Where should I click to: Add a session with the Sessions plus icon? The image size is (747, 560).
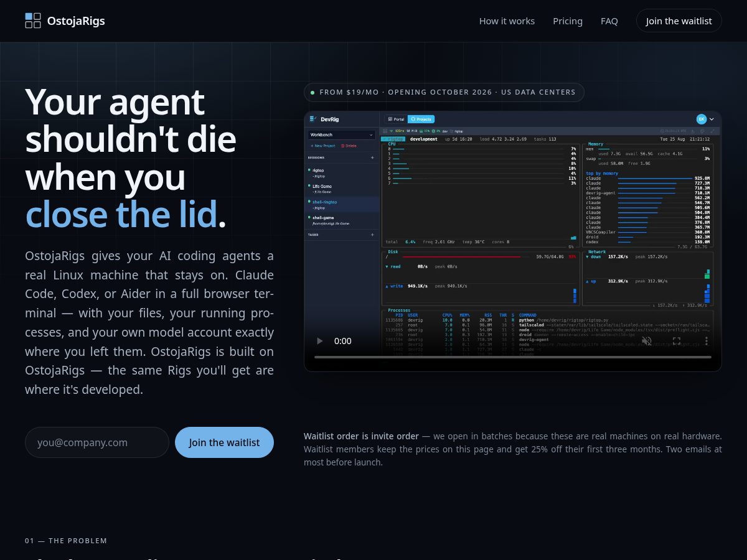(x=373, y=157)
